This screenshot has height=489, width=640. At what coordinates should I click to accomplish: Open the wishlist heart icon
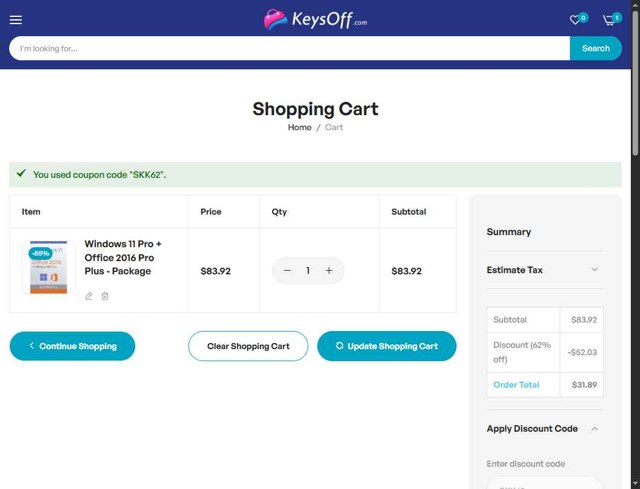[x=575, y=20]
